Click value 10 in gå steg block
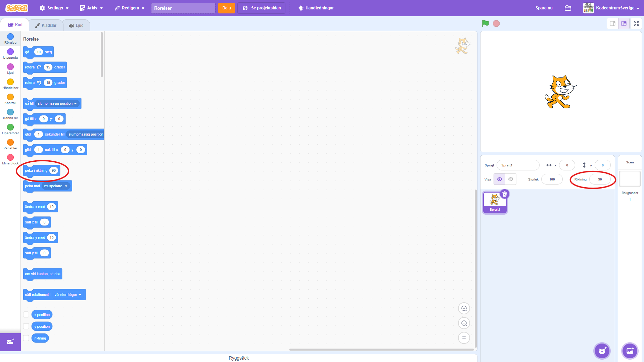 coord(39,52)
